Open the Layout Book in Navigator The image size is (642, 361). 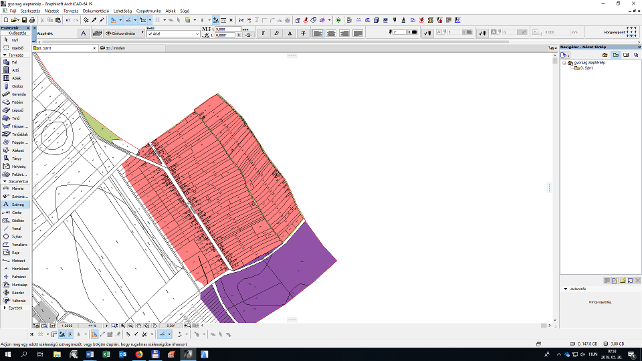coord(626,55)
